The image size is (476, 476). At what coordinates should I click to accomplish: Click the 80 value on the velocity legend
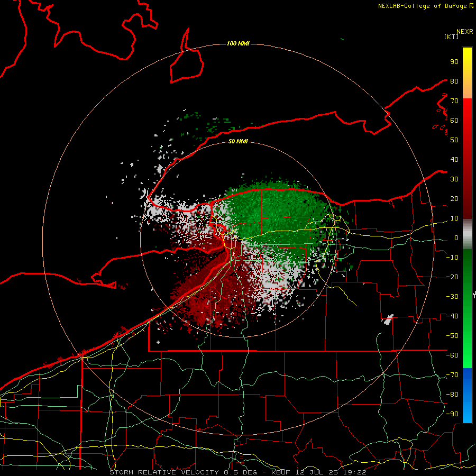click(x=454, y=81)
